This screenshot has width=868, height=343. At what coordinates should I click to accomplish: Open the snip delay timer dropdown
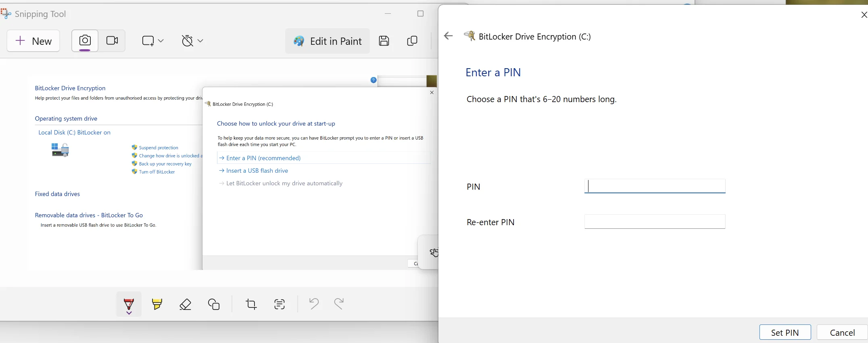[192, 41]
